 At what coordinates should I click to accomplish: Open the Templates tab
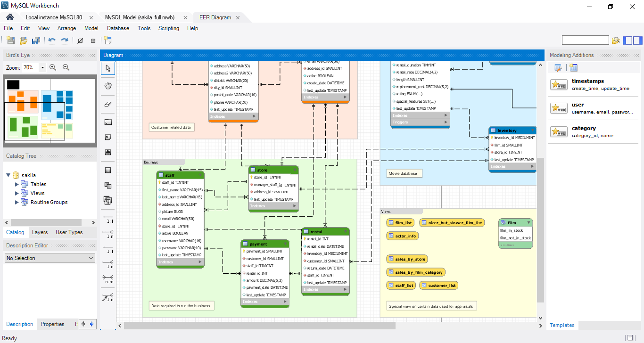pos(562,325)
